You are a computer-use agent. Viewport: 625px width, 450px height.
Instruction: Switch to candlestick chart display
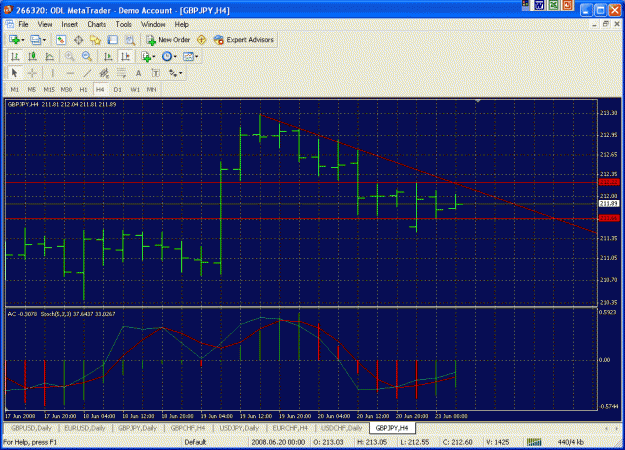pyautogui.click(x=32, y=57)
